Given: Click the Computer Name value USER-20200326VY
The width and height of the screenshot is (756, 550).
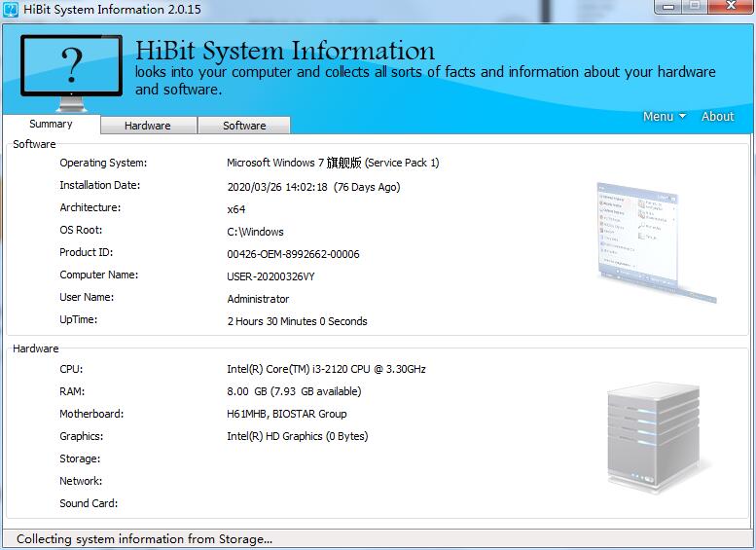Looking at the screenshot, I should [270, 276].
